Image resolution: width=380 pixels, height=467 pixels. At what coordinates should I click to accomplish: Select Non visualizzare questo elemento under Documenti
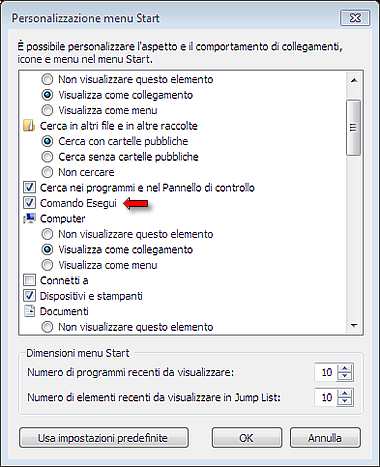(47, 327)
